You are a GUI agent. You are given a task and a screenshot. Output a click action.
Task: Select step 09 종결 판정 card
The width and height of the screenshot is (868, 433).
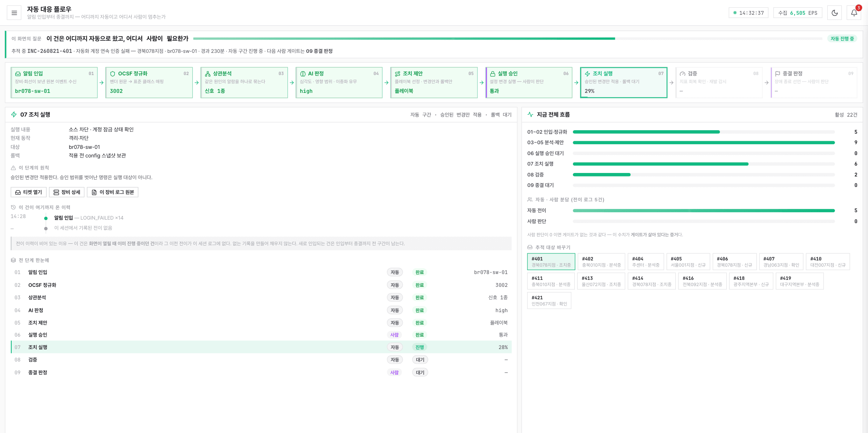(x=814, y=82)
